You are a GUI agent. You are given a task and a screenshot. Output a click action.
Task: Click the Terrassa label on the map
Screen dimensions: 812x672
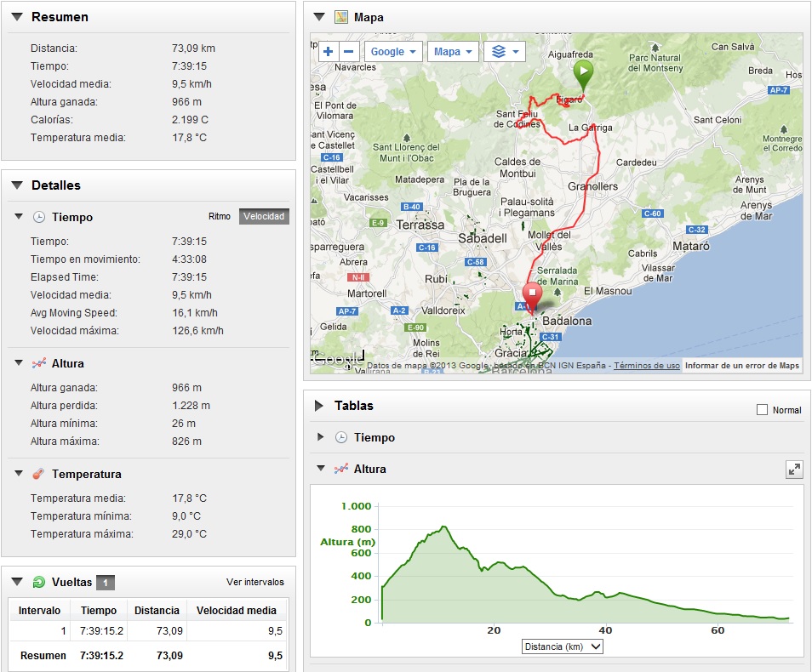coord(420,225)
